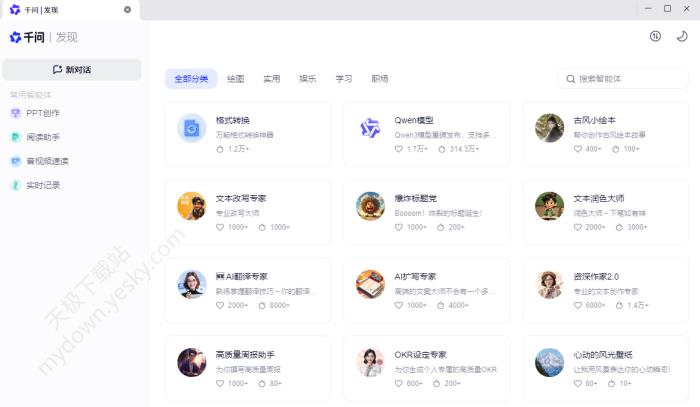Open the PPT创作 agent in sidebar
The image size is (700, 407).
tap(43, 113)
